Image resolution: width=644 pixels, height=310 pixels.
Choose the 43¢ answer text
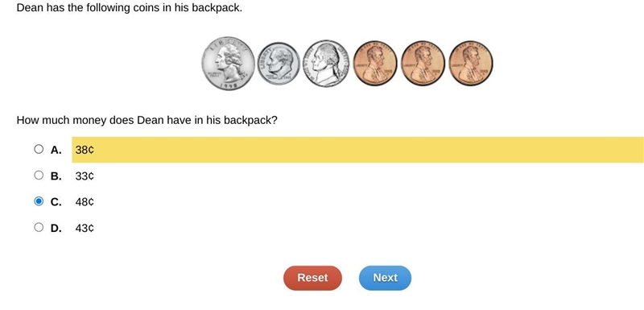85,229
